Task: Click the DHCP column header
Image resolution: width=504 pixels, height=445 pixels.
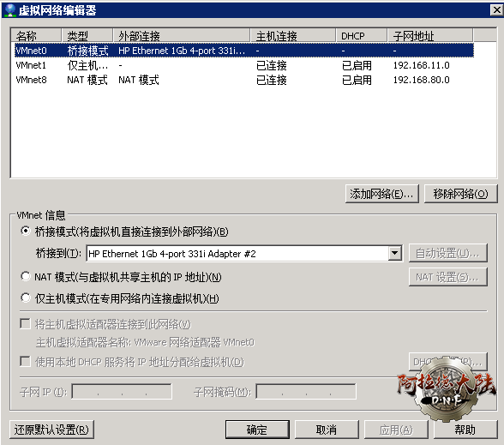Action: [x=362, y=36]
